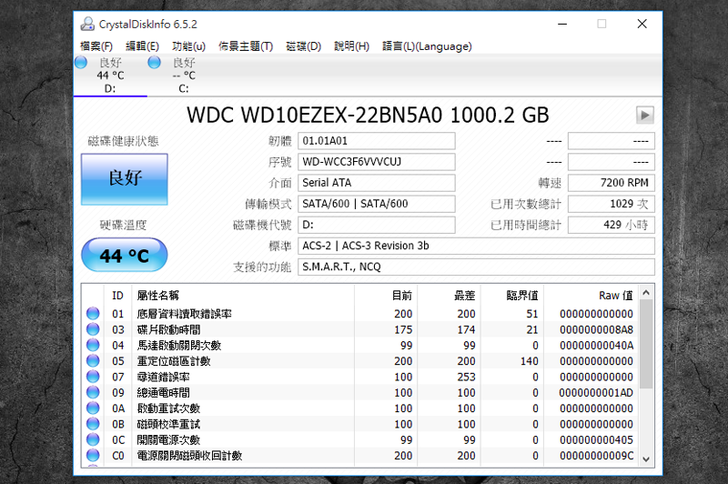Click the status orb for attribute 03
This screenshot has height=484, width=728.
click(x=93, y=329)
